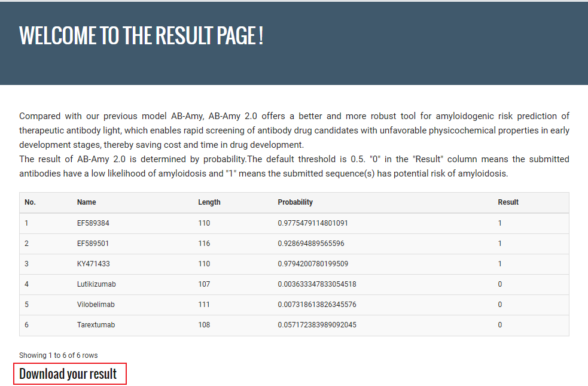Select the Lutikizumab name cell

point(96,284)
